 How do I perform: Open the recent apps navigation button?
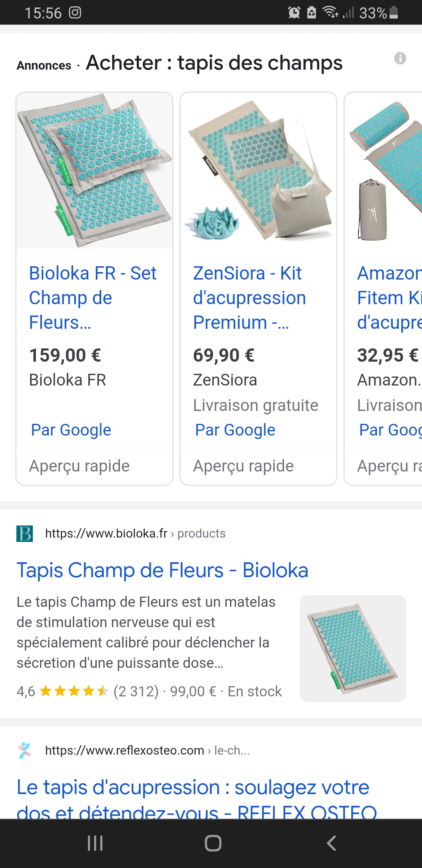95,843
